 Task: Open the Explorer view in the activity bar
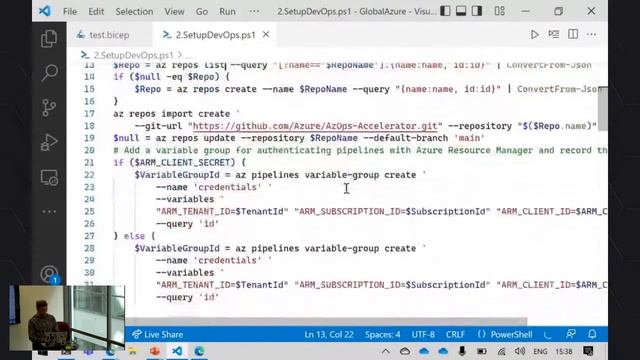49,39
